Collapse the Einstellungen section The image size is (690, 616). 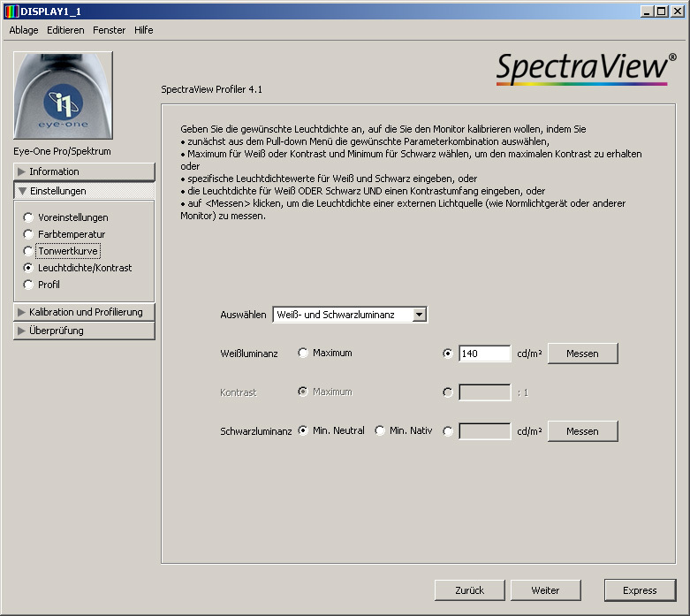pyautogui.click(x=84, y=191)
